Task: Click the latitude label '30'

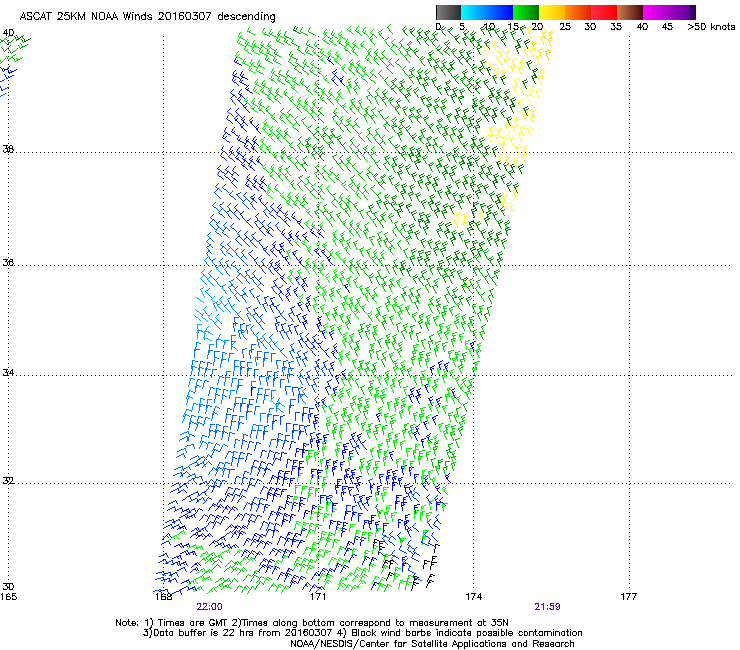Action: [x=8, y=587]
